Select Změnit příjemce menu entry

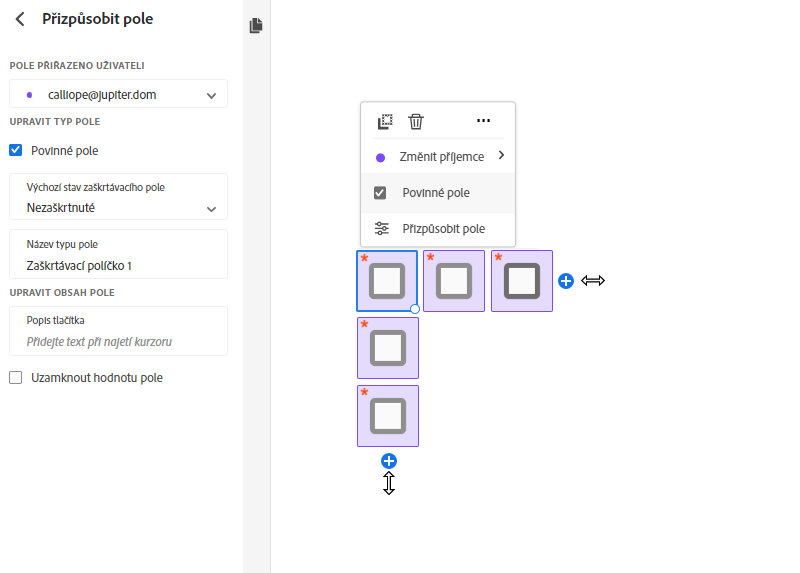tap(442, 157)
